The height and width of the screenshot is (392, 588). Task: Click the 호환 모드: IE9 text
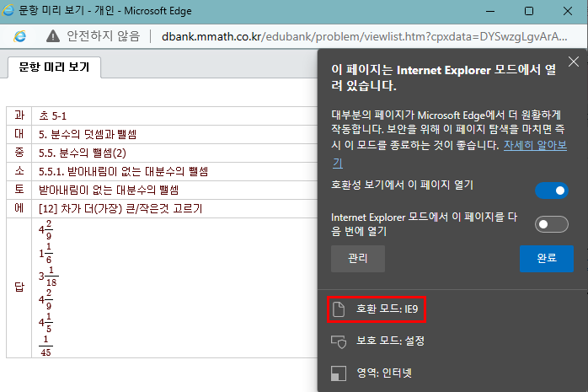point(387,309)
